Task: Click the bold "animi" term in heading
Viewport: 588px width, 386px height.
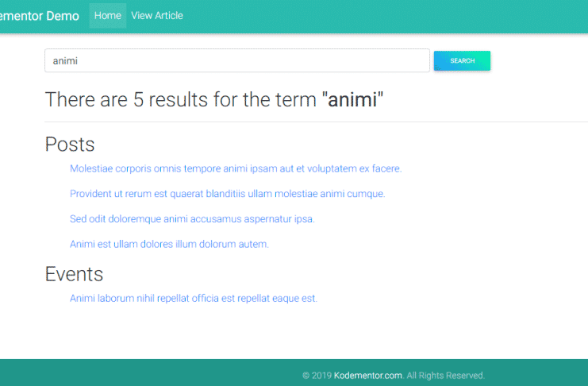Action: (x=352, y=99)
